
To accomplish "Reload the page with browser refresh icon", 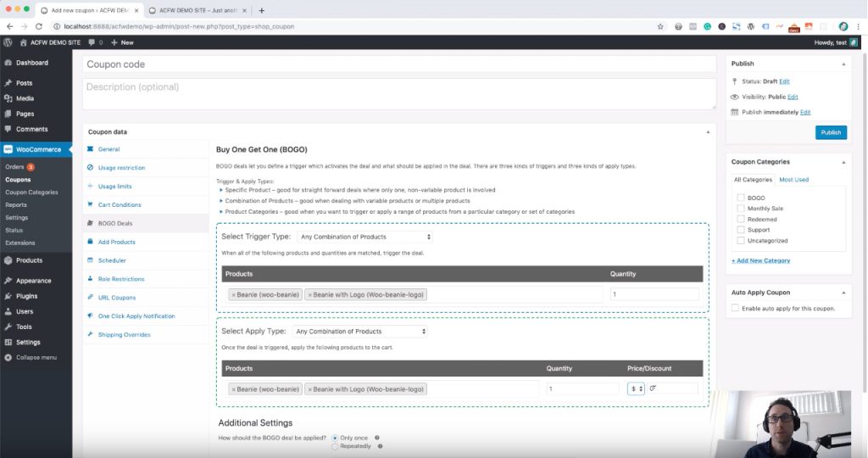I will click(x=39, y=26).
